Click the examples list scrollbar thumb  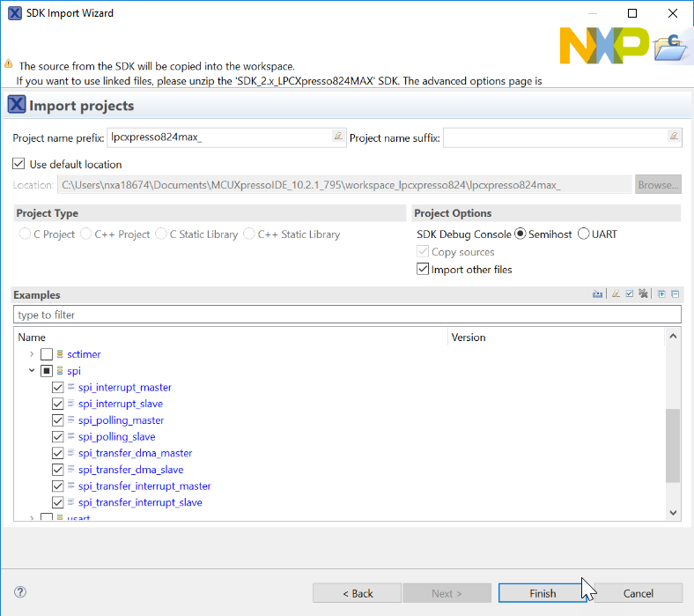pyautogui.click(x=673, y=446)
